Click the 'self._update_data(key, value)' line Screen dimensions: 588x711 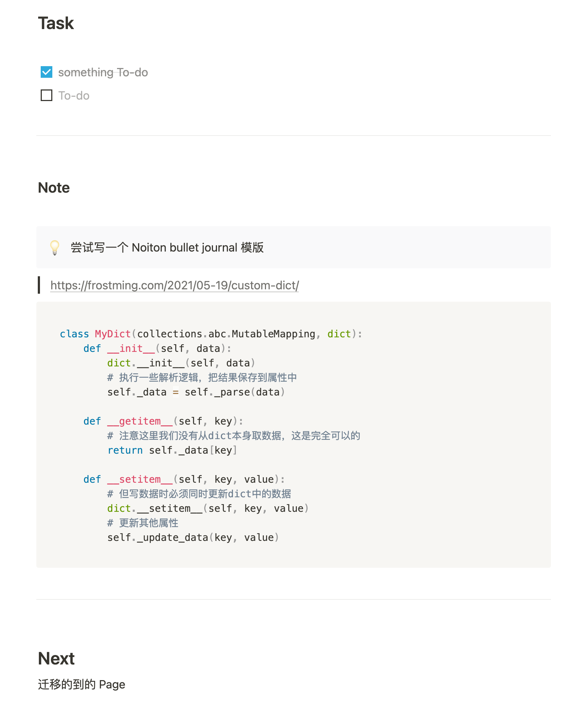point(193,537)
